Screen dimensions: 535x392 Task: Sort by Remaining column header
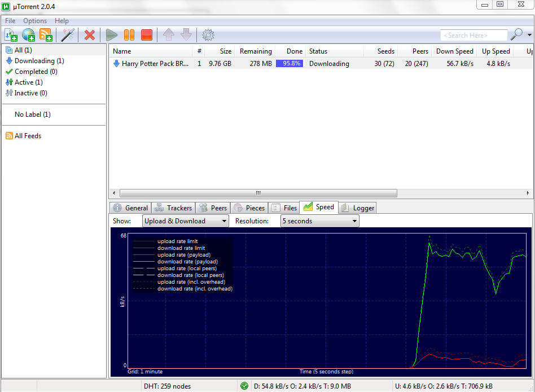click(x=255, y=51)
